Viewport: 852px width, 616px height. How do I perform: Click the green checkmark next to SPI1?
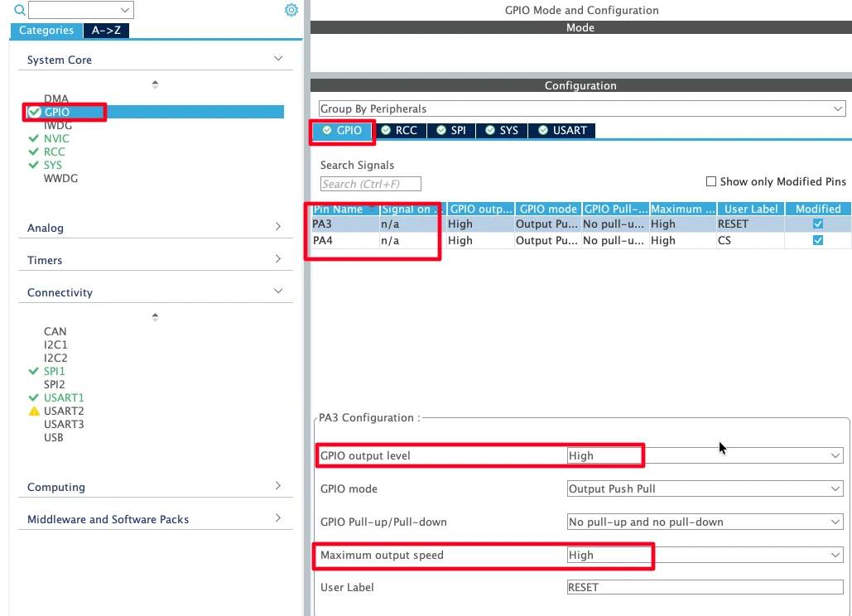point(34,372)
